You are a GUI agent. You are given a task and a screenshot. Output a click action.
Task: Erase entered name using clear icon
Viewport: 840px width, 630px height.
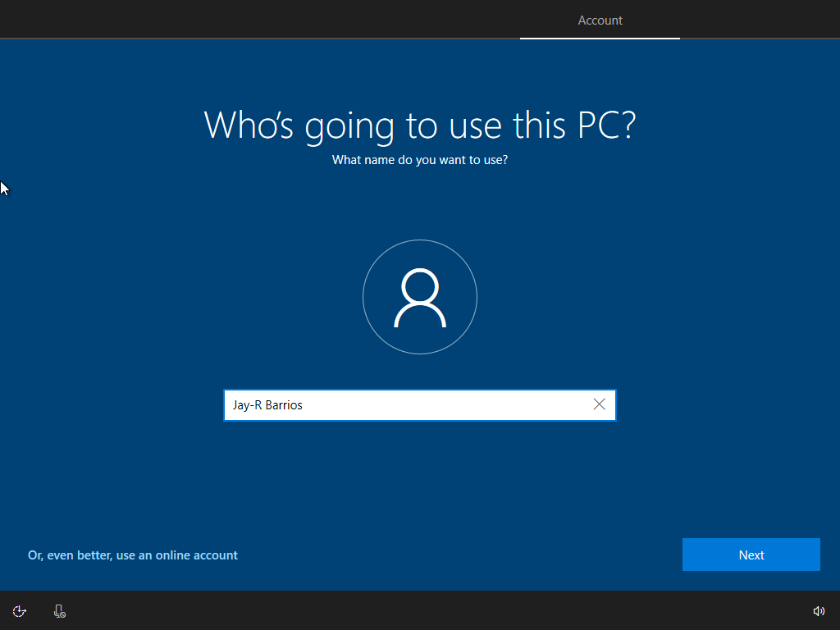click(x=599, y=404)
